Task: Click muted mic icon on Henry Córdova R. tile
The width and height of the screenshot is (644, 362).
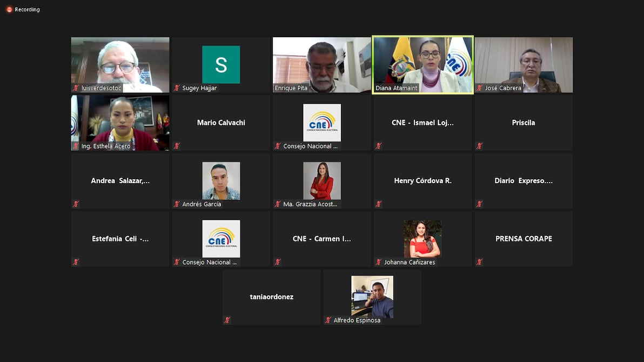Action: tap(379, 204)
